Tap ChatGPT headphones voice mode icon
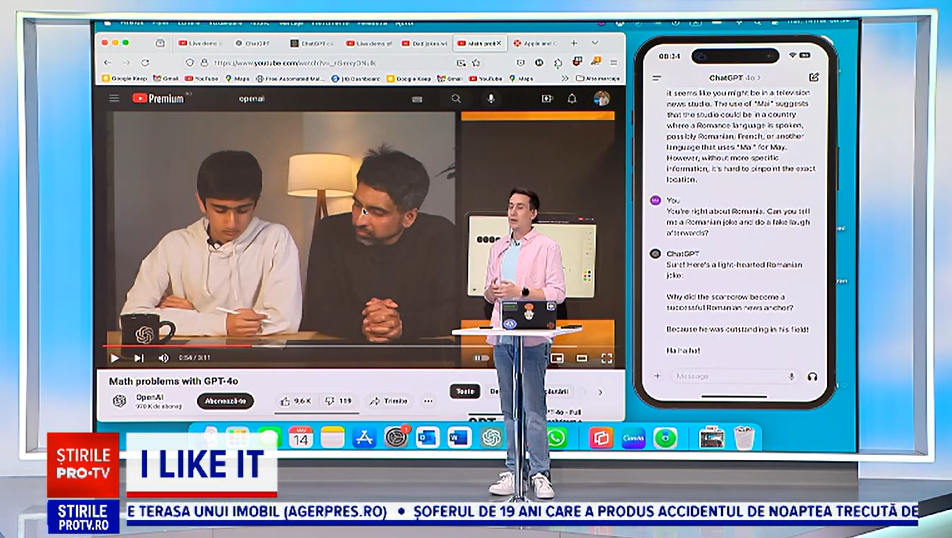952x538 pixels. coord(812,376)
